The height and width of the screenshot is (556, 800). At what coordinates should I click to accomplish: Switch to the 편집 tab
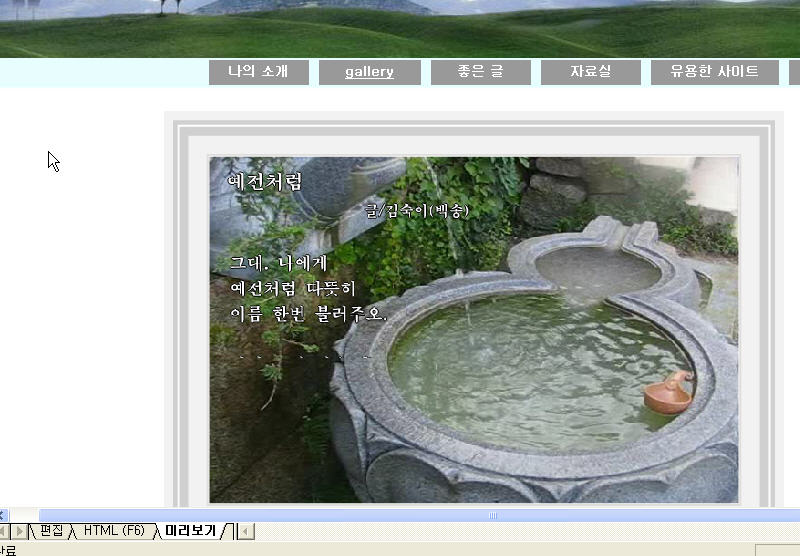52,531
